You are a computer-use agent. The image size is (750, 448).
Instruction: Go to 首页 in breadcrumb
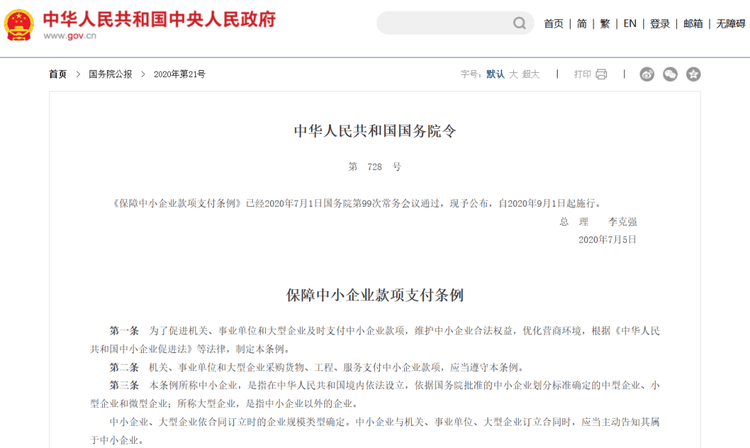pos(58,74)
